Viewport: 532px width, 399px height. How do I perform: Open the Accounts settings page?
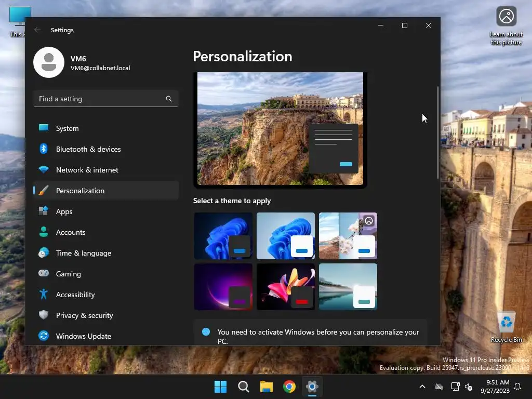[106, 232]
